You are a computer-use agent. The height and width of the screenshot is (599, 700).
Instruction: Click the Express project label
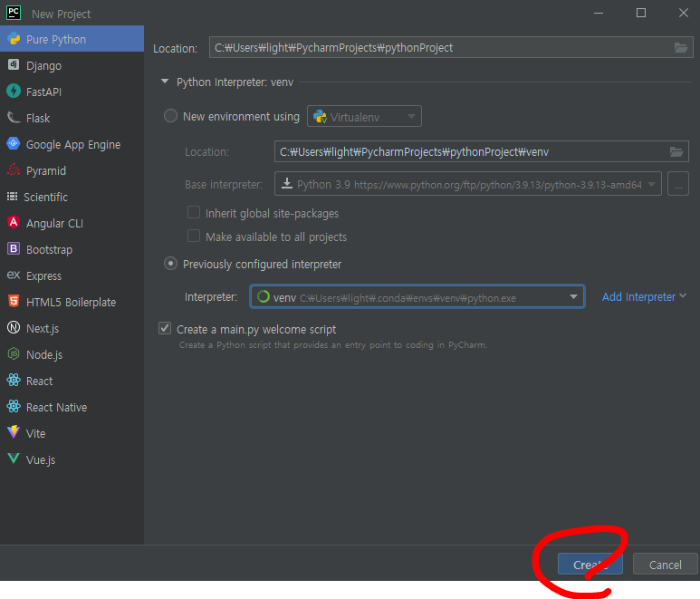pyautogui.click(x=43, y=275)
